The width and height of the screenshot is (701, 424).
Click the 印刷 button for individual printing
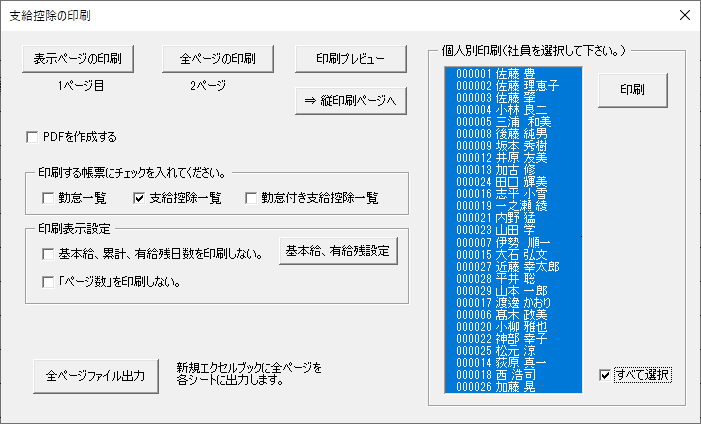pos(633,90)
